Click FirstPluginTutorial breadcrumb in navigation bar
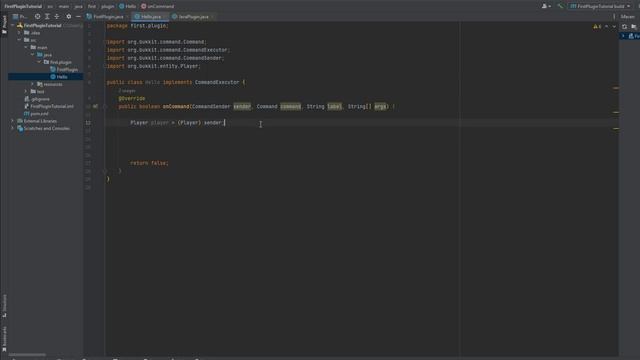 coord(23,6)
